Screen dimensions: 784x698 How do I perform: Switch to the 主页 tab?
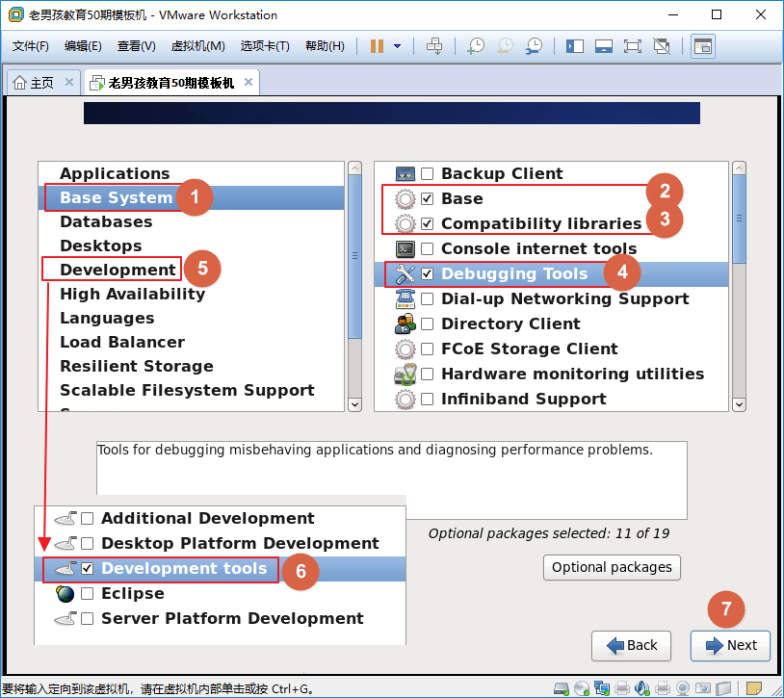tap(35, 83)
